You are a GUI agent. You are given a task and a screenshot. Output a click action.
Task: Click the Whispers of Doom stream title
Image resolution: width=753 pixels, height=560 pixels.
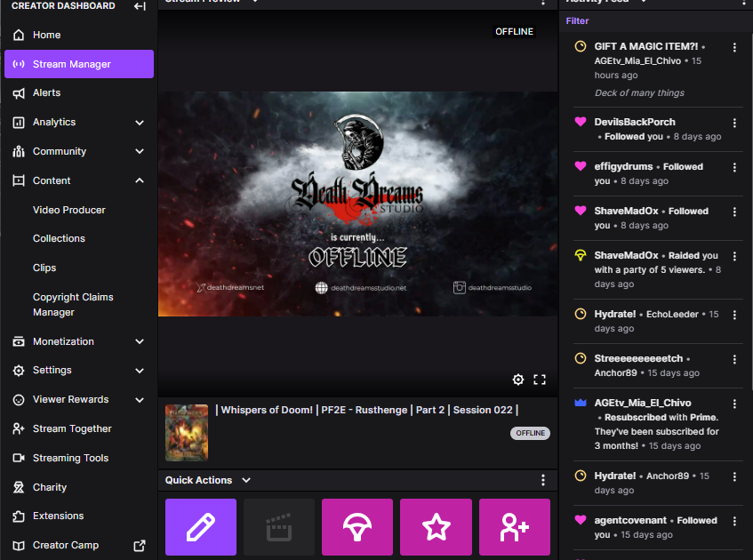(367, 410)
